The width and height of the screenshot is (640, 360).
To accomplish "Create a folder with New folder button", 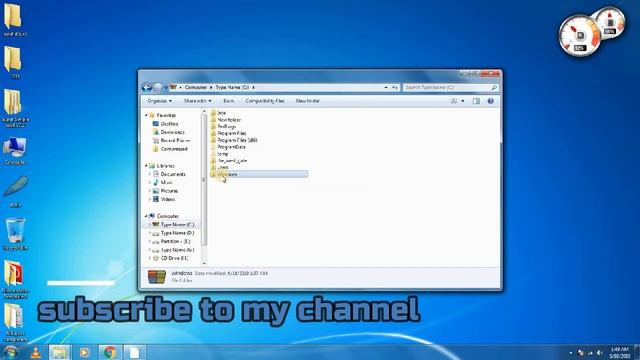I will coord(308,101).
